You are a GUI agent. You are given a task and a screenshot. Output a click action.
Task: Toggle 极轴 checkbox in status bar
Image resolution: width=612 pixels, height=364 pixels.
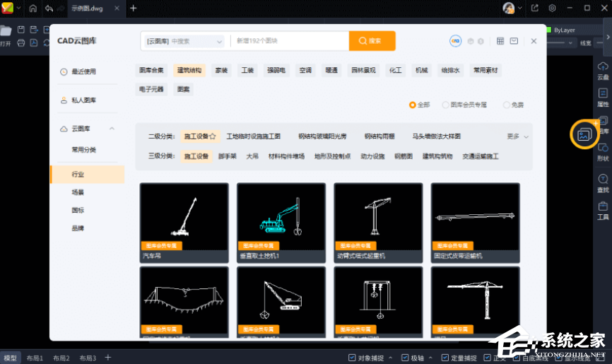[405, 358]
